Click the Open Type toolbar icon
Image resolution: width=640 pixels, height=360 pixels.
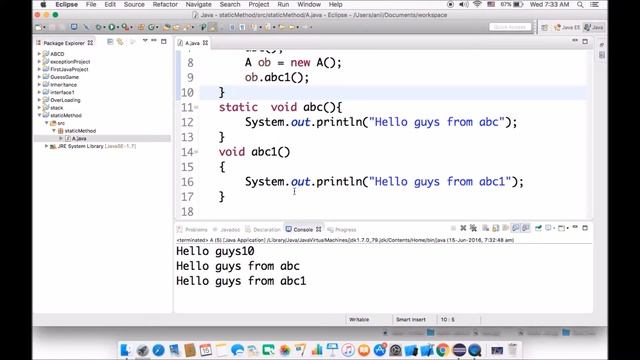coord(167,27)
